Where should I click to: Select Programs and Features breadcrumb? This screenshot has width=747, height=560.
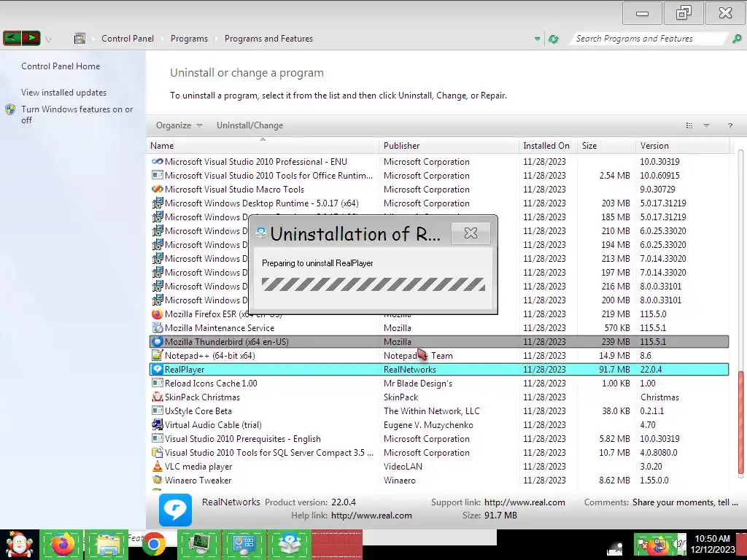coord(268,39)
